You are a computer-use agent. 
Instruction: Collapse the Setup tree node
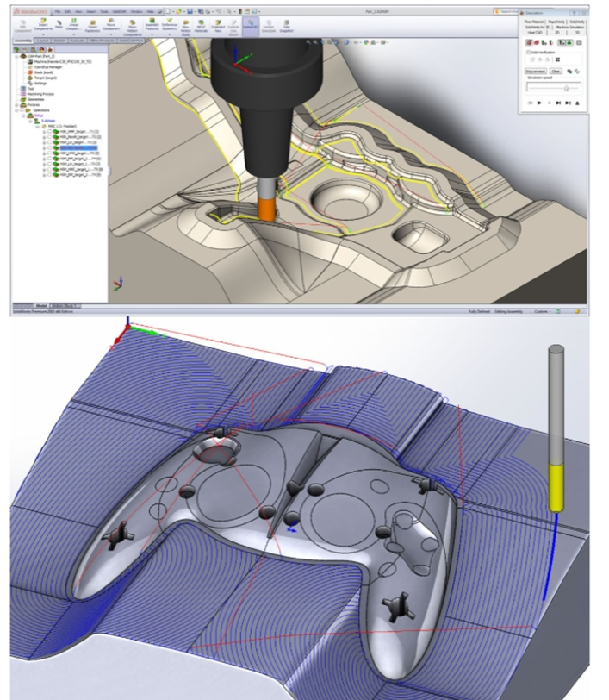tap(25, 116)
